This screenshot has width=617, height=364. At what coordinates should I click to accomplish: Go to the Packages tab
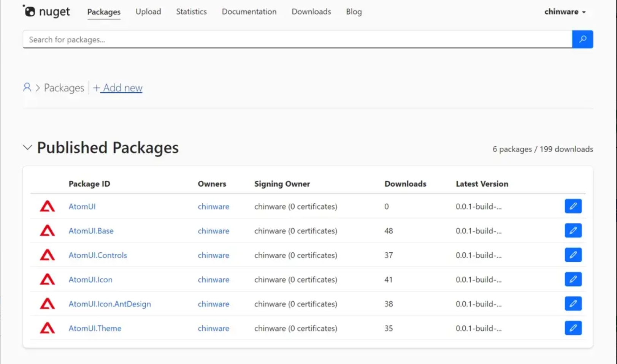(x=104, y=12)
